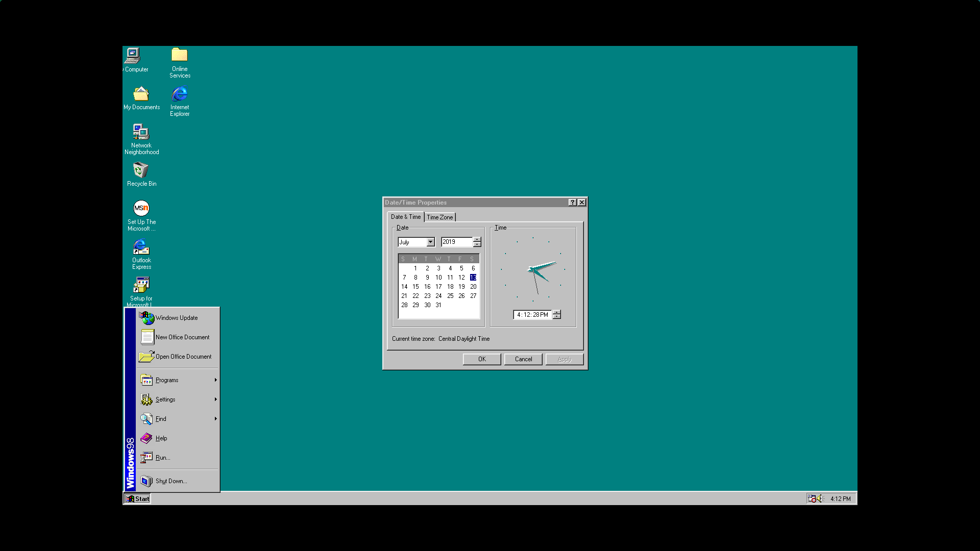Select highlighted day 13 in the calendar
Image resolution: width=980 pixels, height=551 pixels.
[x=473, y=278]
